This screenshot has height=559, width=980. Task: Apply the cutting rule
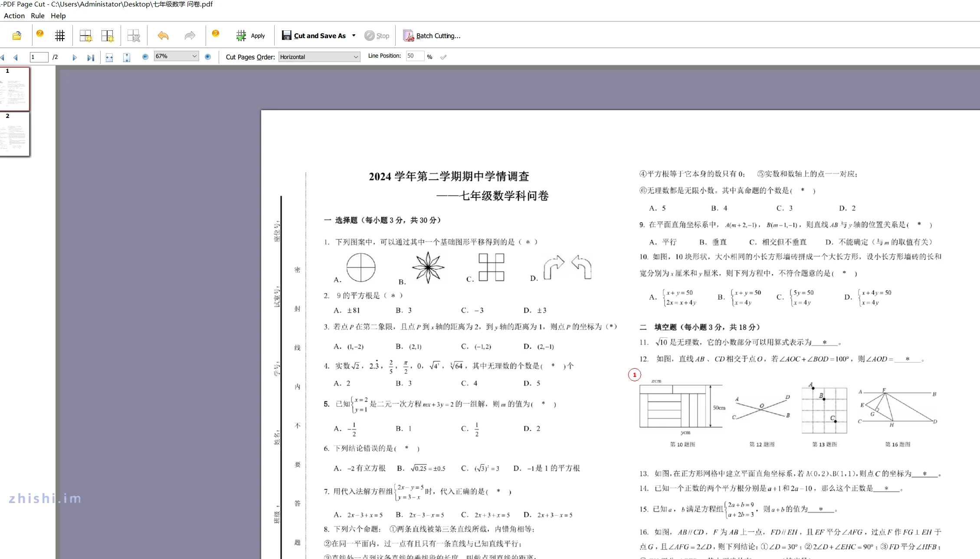pos(250,36)
